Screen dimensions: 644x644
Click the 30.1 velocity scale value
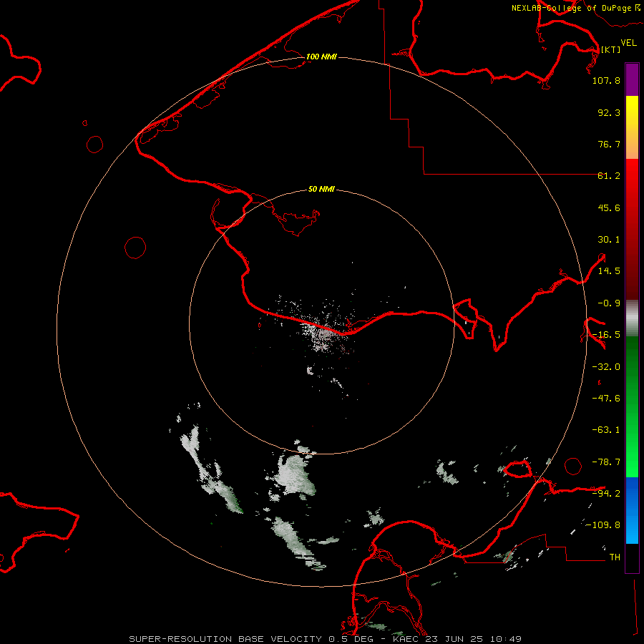(x=609, y=240)
